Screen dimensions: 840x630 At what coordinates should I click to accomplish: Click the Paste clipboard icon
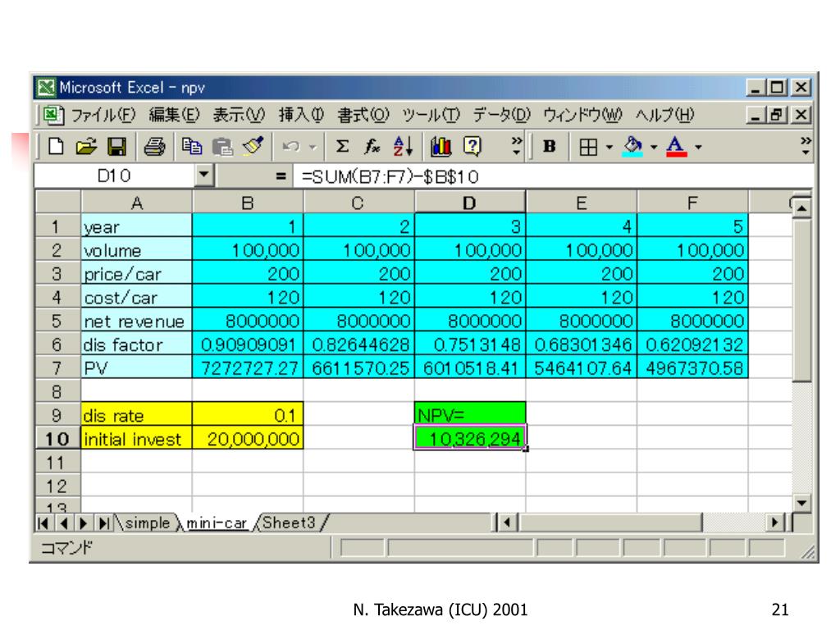222,146
